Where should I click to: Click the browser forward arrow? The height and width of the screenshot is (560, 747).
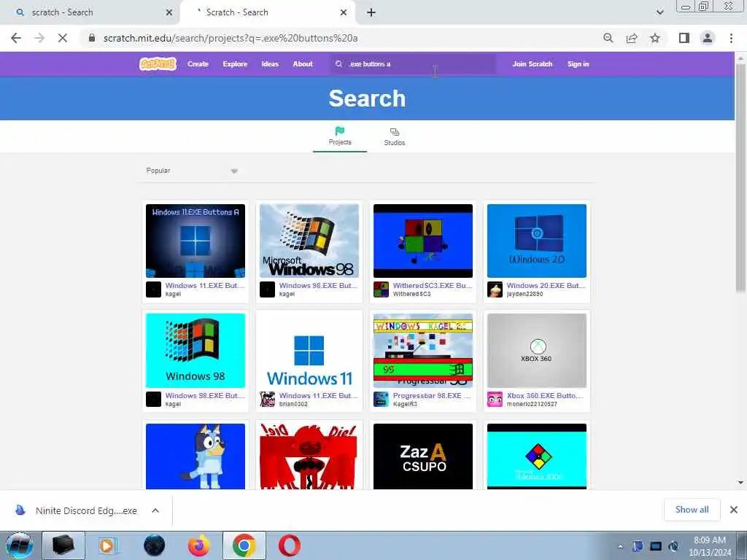tap(39, 38)
